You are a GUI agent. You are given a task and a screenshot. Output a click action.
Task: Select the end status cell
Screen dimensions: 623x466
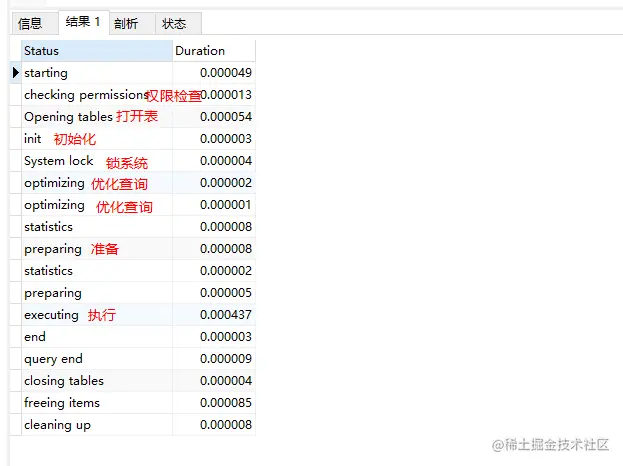click(x=97, y=336)
